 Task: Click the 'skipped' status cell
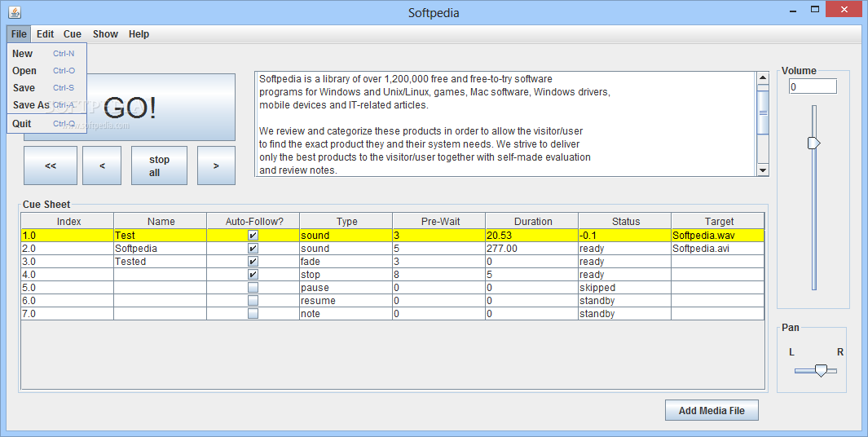[625, 288]
